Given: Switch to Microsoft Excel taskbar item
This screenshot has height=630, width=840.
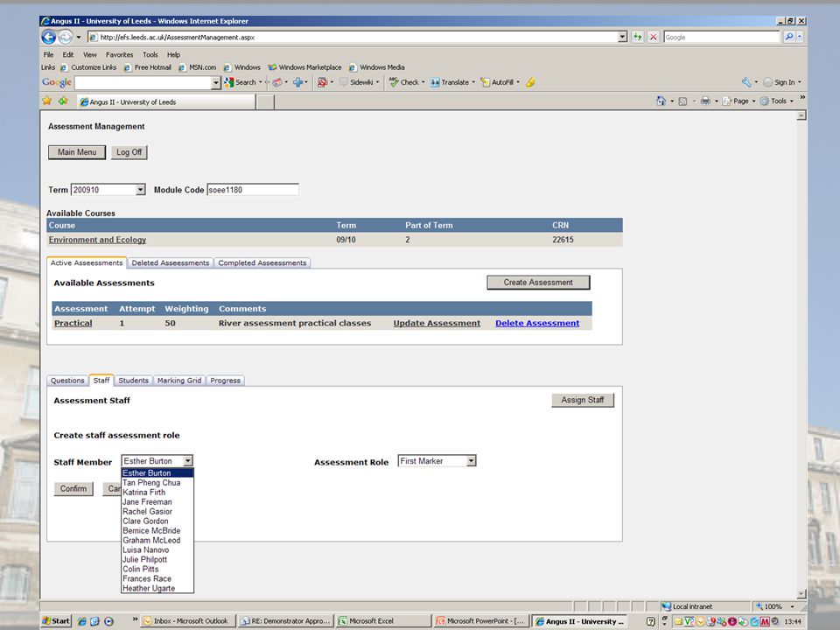Looking at the screenshot, I should pyautogui.click(x=383, y=621).
